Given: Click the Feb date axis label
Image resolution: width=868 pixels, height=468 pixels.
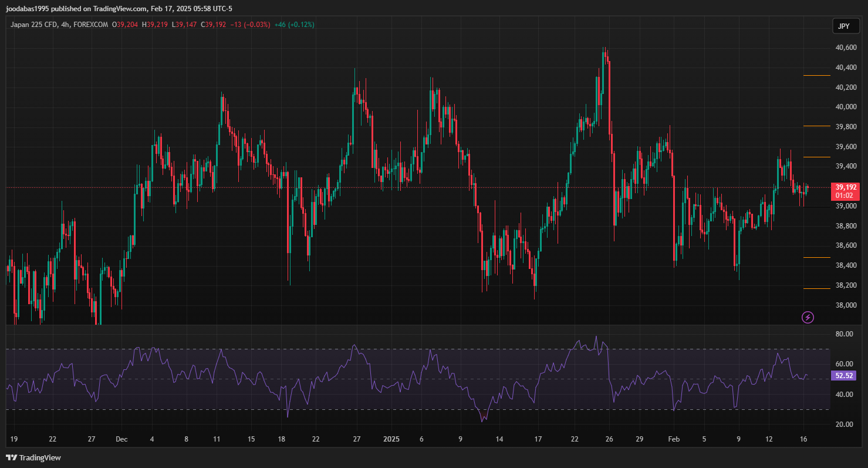Looking at the screenshot, I should pos(674,439).
